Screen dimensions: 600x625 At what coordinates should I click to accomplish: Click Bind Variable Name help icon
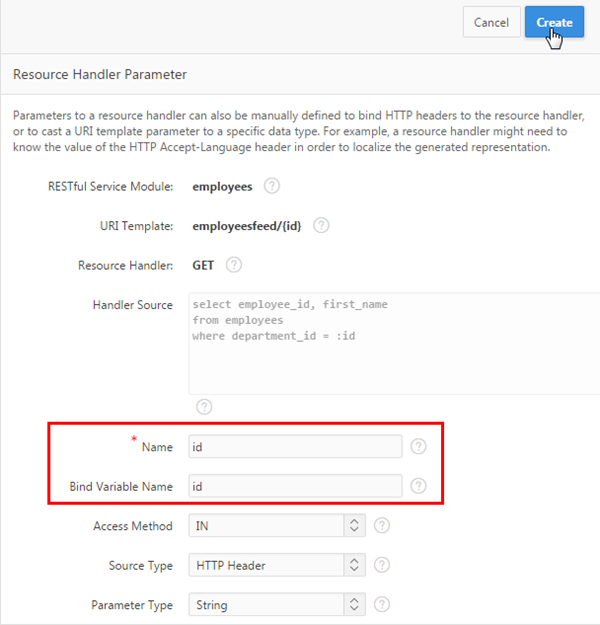[418, 486]
